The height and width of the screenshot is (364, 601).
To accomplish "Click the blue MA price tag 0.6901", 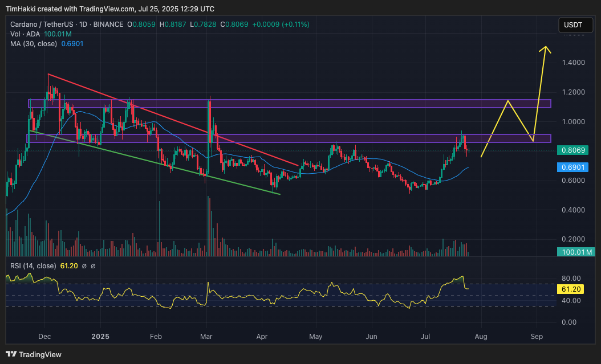I will pos(574,167).
